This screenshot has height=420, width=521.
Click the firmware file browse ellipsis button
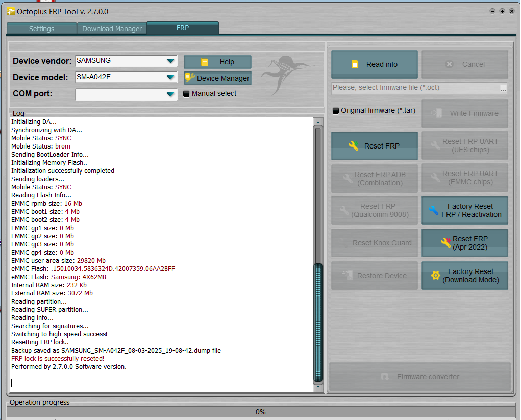pos(503,88)
